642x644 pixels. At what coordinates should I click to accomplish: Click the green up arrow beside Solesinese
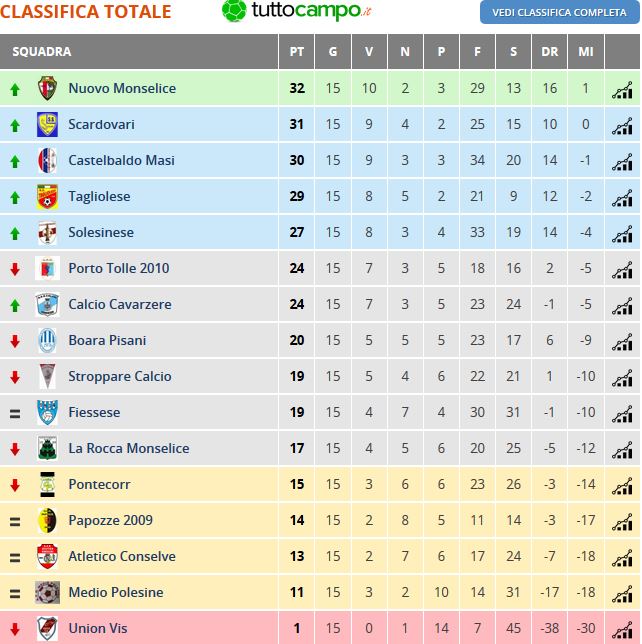pos(15,233)
